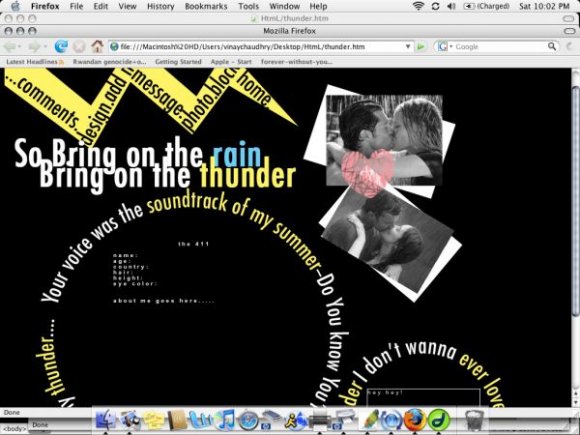The height and width of the screenshot is (435, 580).
Task: Launch Safari compass icon in Dock
Action: click(249, 421)
